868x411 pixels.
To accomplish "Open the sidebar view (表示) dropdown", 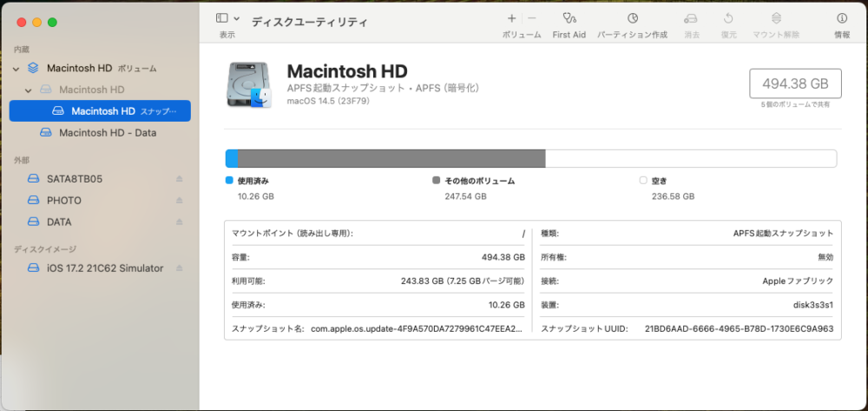I will pyautogui.click(x=227, y=18).
